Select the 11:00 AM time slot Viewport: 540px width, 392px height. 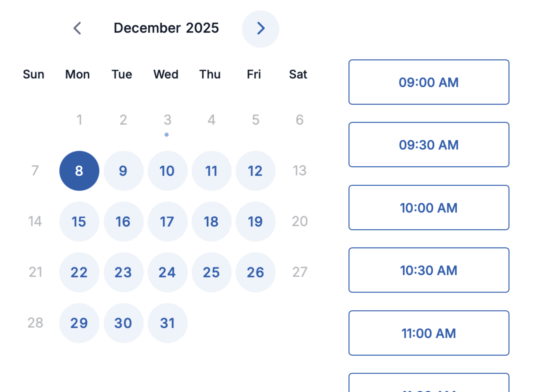tap(429, 333)
